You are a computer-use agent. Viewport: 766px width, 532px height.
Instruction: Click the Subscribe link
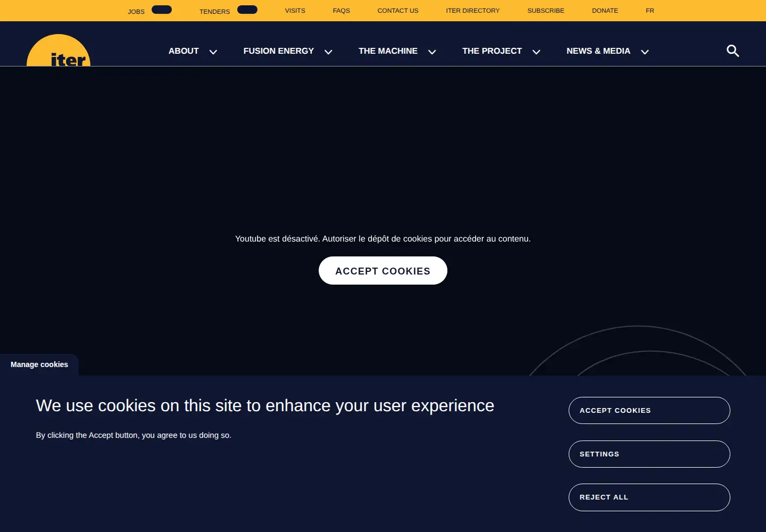click(546, 11)
